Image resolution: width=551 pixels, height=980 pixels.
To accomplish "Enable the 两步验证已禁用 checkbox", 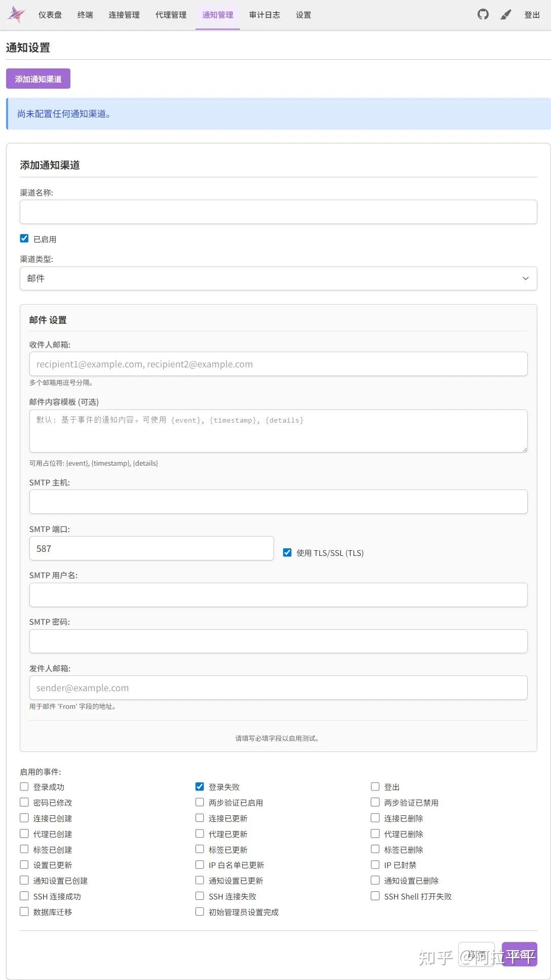I will (375, 802).
